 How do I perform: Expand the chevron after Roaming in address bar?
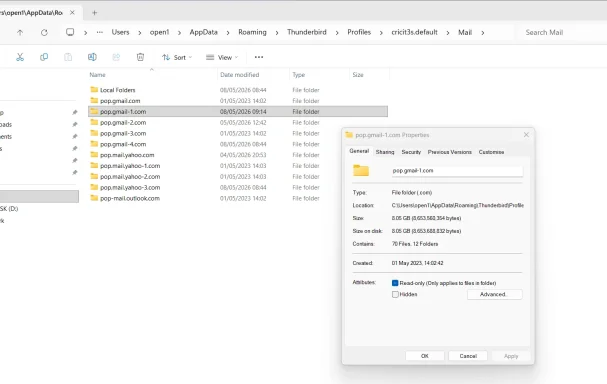point(277,33)
